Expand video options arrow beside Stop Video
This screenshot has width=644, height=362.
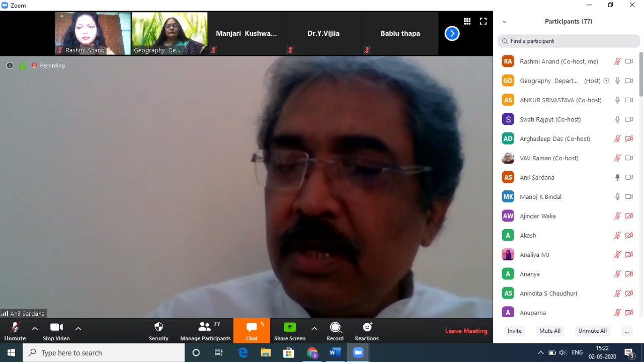click(x=78, y=328)
